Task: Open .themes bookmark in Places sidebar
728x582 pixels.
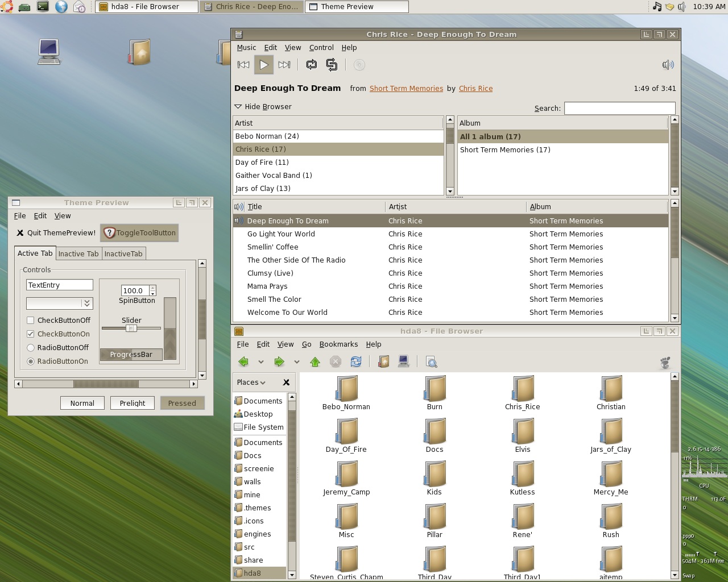Action: [258, 508]
